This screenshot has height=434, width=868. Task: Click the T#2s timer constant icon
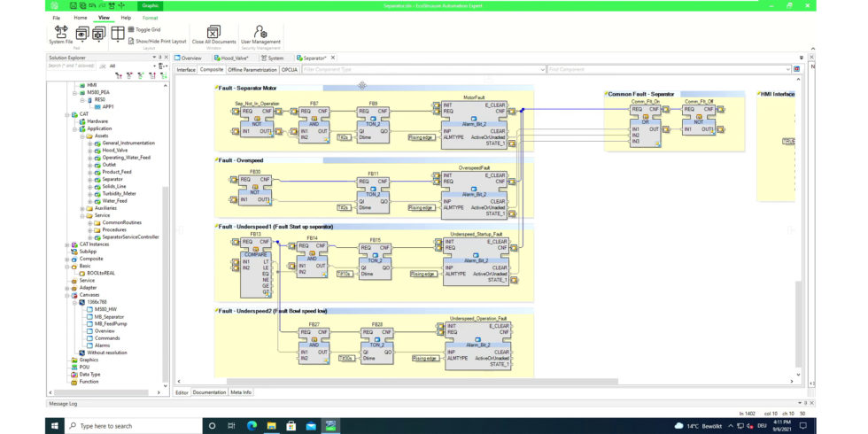click(344, 137)
